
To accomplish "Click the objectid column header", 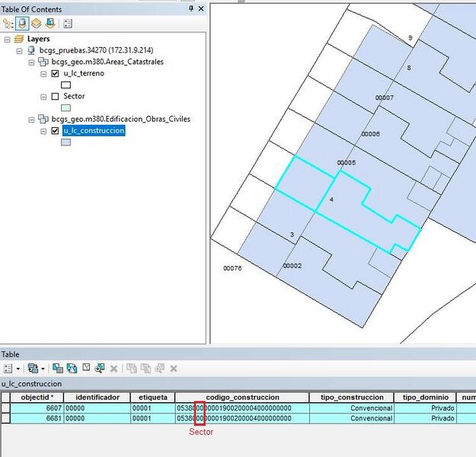I will 37,397.
